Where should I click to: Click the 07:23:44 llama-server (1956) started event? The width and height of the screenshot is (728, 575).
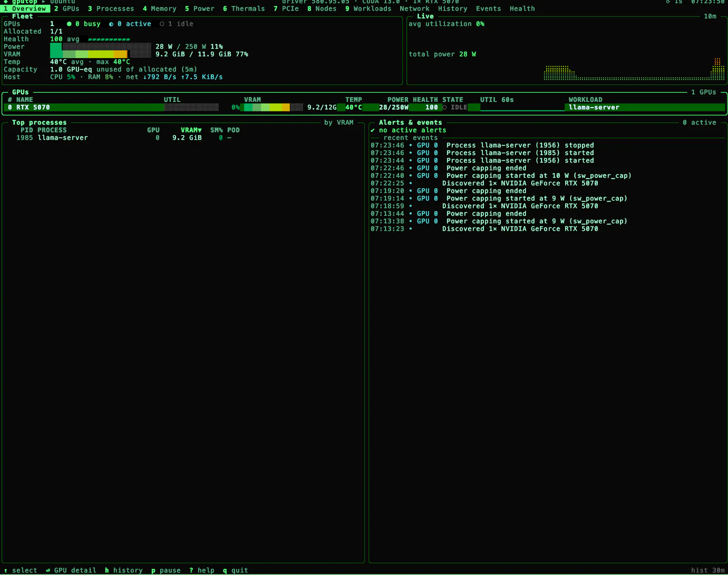coord(482,161)
